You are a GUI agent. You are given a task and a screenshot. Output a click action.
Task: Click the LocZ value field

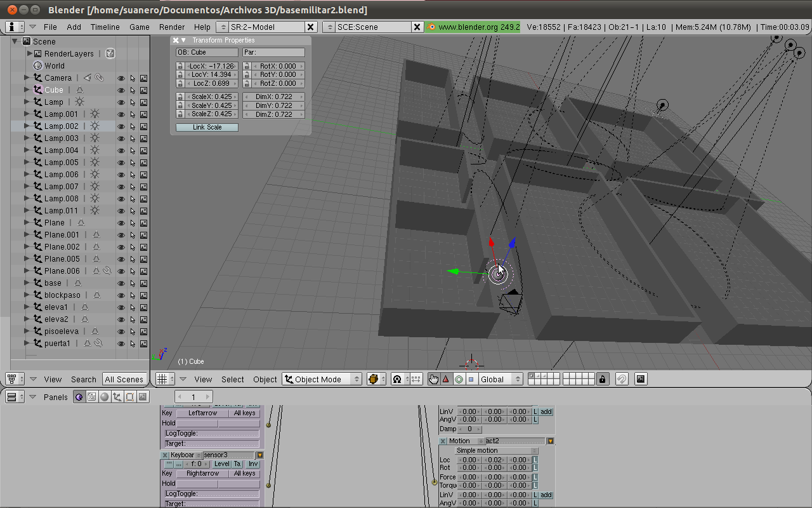click(x=211, y=83)
